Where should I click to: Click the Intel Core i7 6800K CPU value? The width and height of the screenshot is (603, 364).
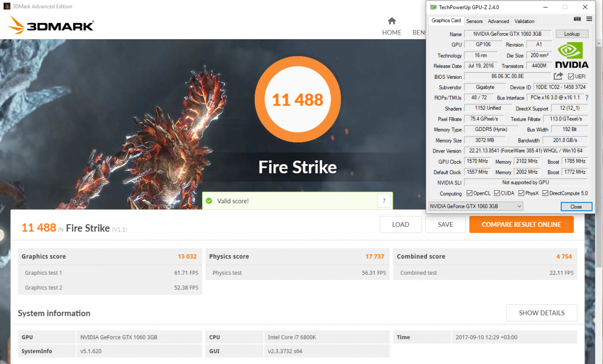click(x=292, y=337)
